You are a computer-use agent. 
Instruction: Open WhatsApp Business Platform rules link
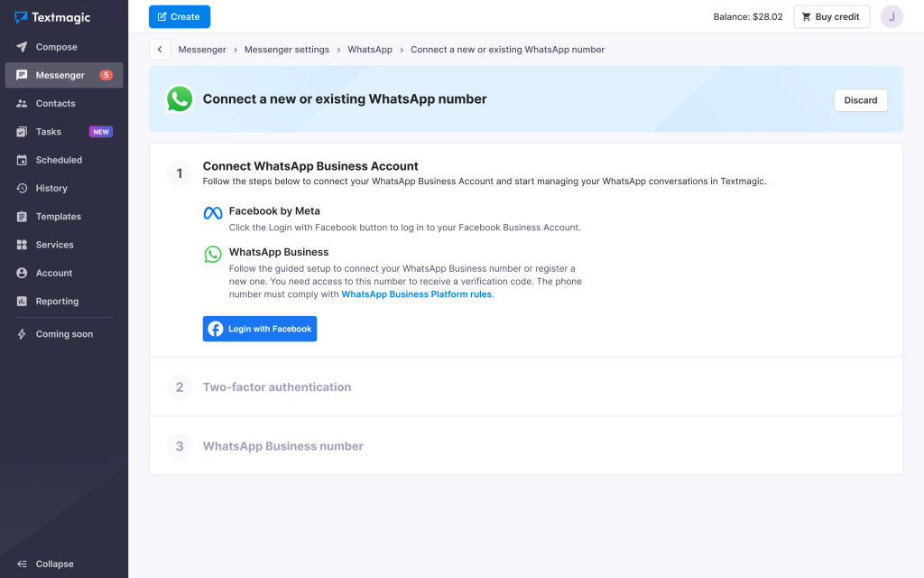pyautogui.click(x=416, y=294)
